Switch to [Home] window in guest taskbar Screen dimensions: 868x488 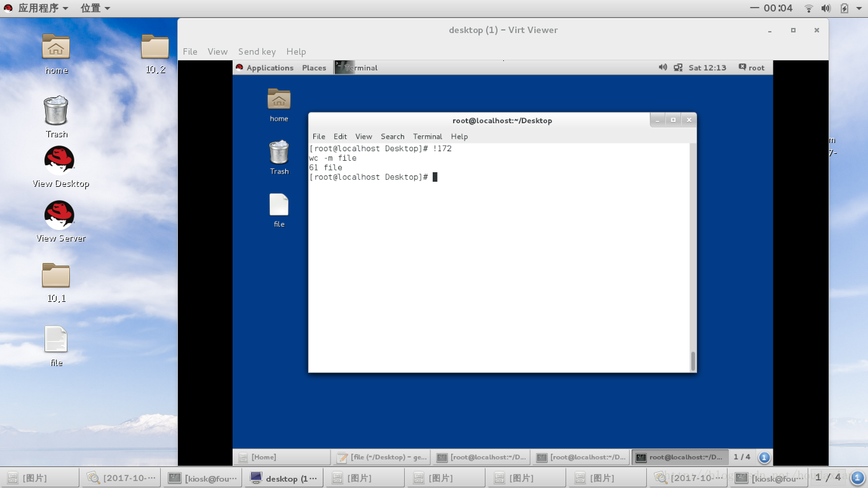coord(281,457)
